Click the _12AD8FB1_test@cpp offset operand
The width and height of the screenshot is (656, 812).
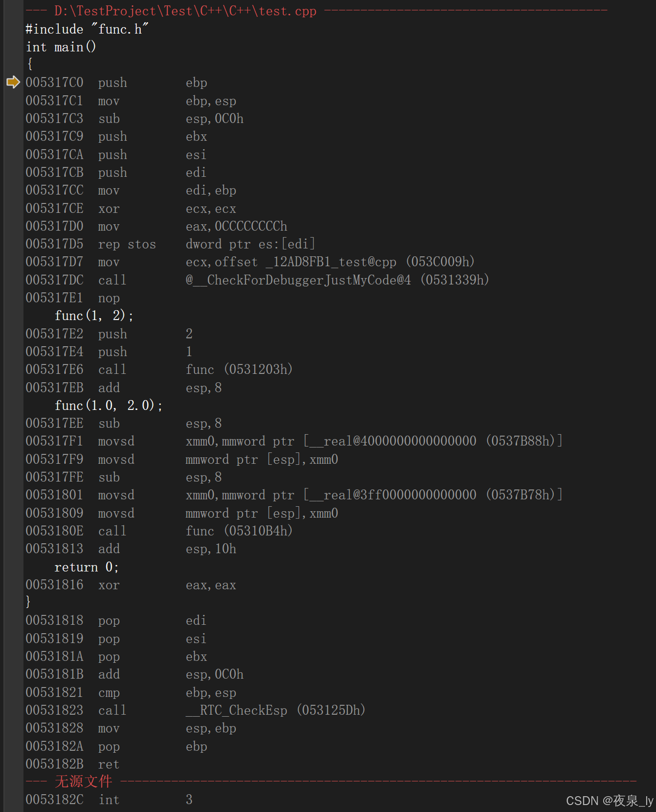click(331, 262)
